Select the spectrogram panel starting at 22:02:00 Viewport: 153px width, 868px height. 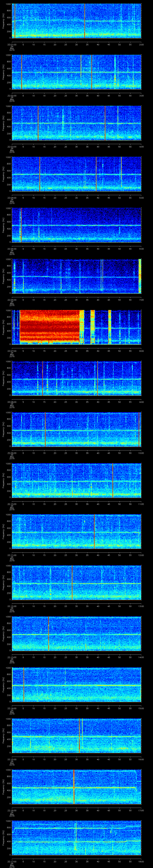(77, 72)
